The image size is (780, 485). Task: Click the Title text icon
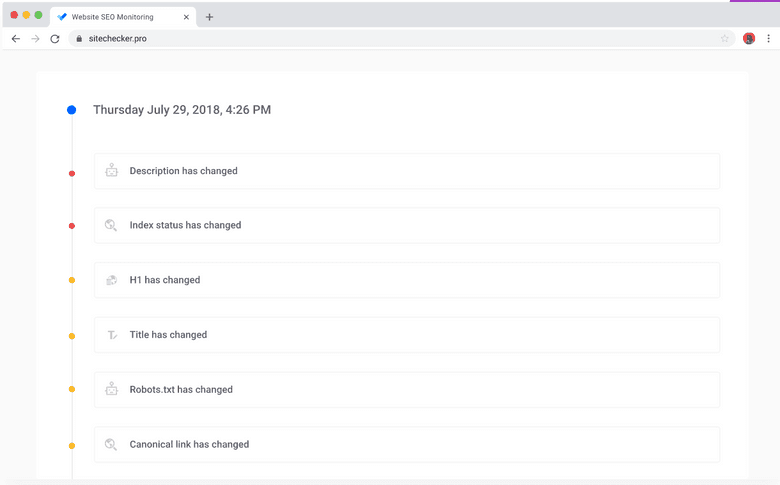pyautogui.click(x=111, y=335)
